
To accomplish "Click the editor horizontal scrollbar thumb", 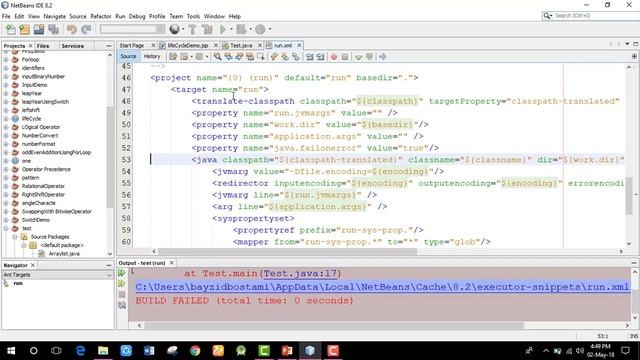I will coord(287,251).
